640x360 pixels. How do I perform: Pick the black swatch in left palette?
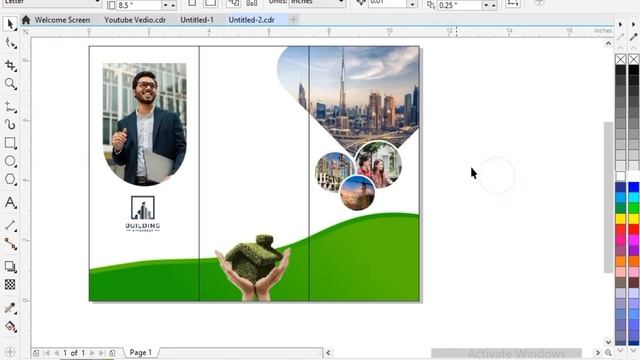tap(620, 70)
